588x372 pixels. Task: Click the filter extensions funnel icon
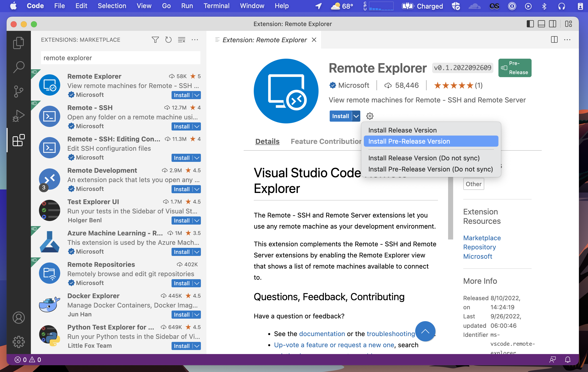click(x=155, y=40)
